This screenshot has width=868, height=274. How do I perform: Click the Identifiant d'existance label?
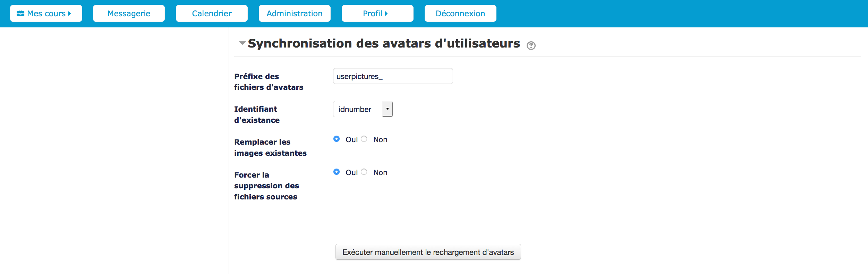click(257, 114)
